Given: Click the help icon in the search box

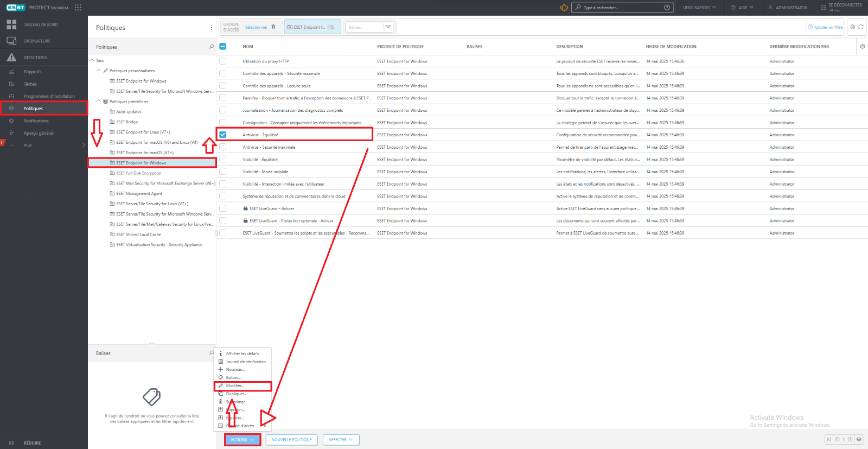Looking at the screenshot, I should tap(667, 8).
